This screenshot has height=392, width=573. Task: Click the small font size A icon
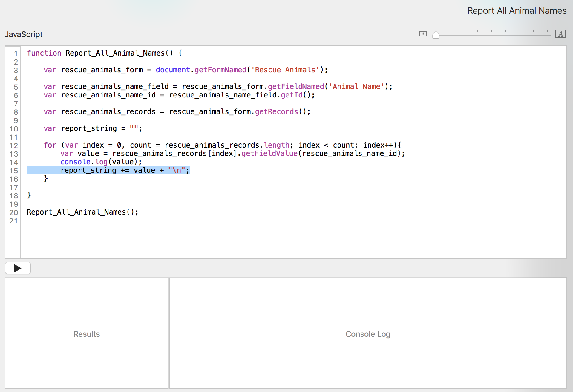coord(423,34)
